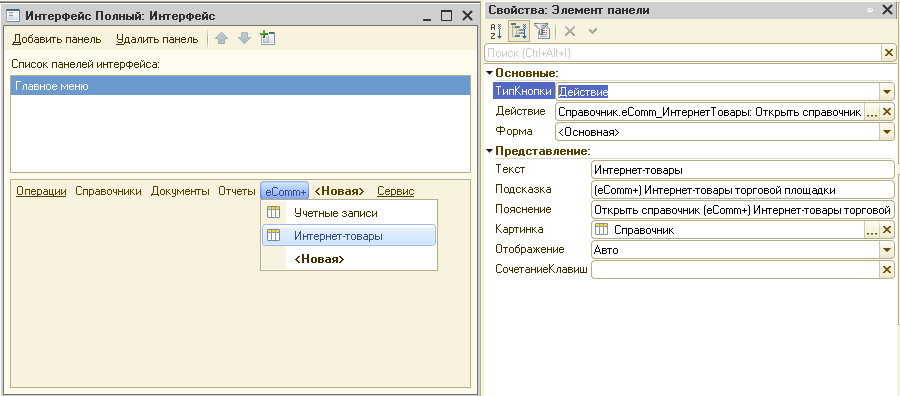
Task: Click the Отображение property label
Action: [529, 249]
